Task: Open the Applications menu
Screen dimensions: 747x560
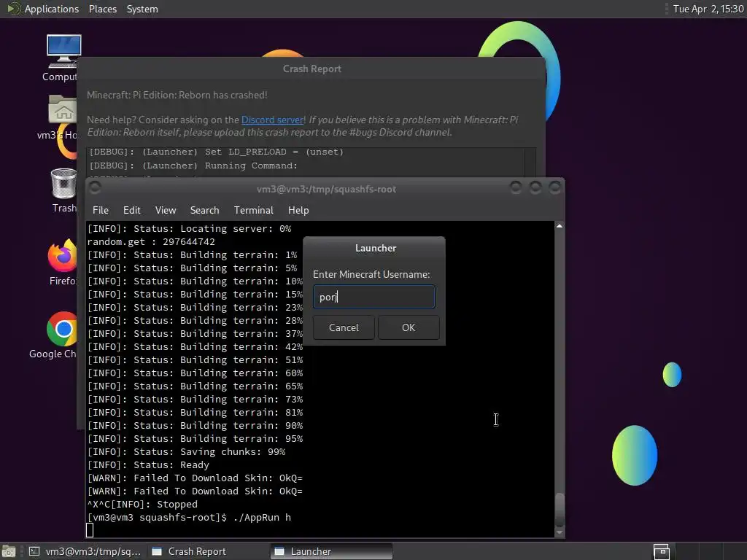Action: 52,9
